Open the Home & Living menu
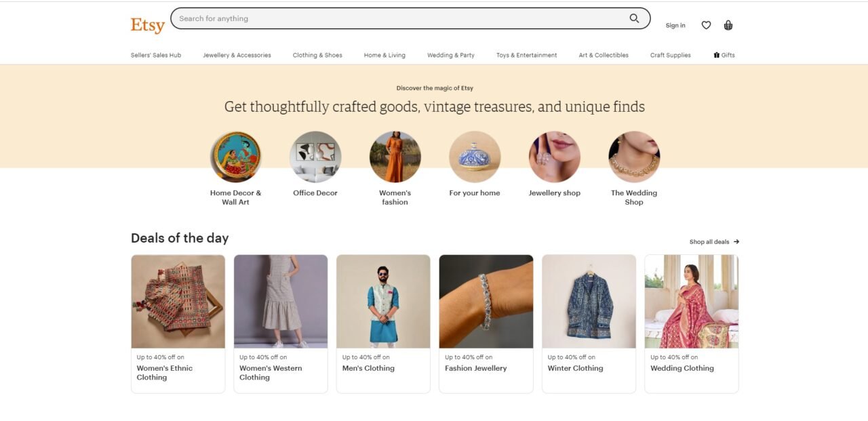 [384, 55]
